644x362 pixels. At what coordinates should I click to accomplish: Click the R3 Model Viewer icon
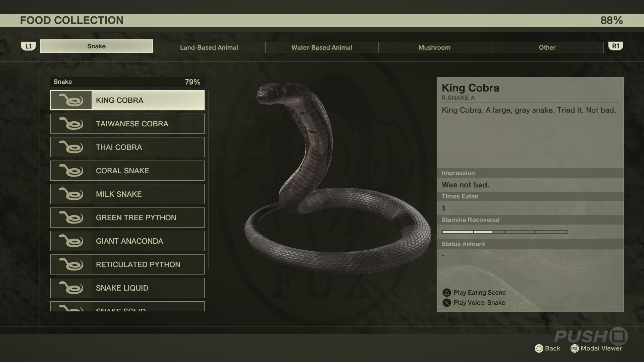click(575, 349)
